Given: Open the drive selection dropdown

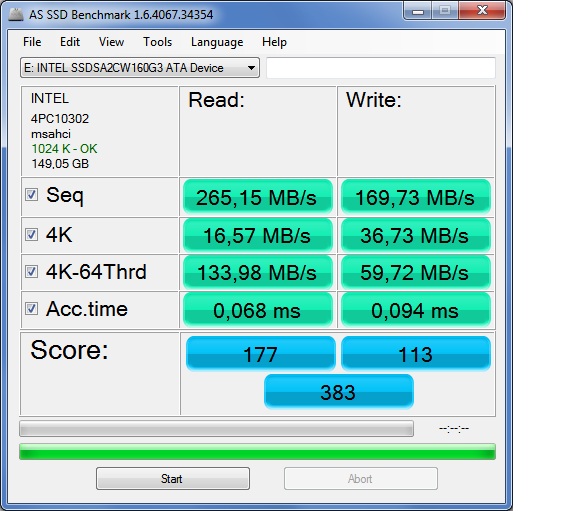Looking at the screenshot, I should tap(140, 68).
